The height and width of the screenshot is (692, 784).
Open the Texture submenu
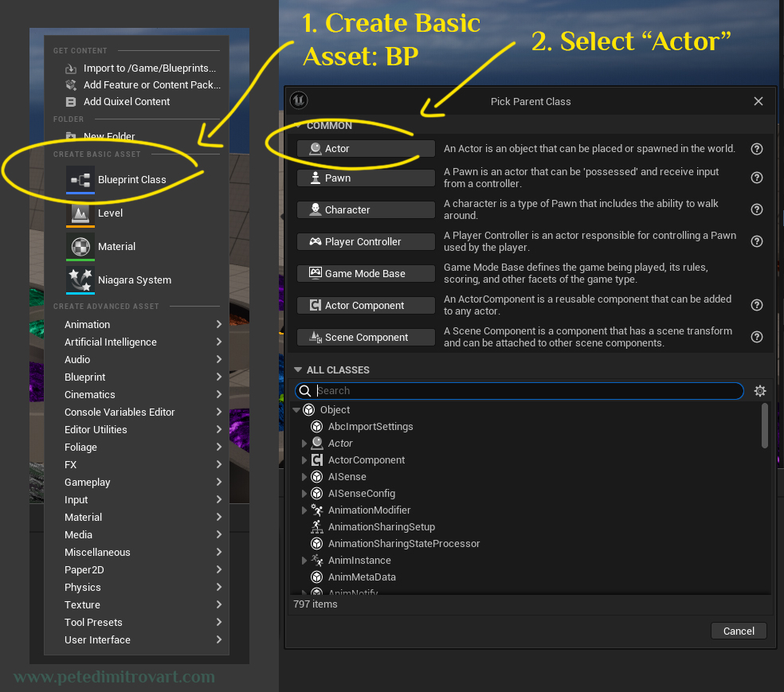click(x=136, y=604)
